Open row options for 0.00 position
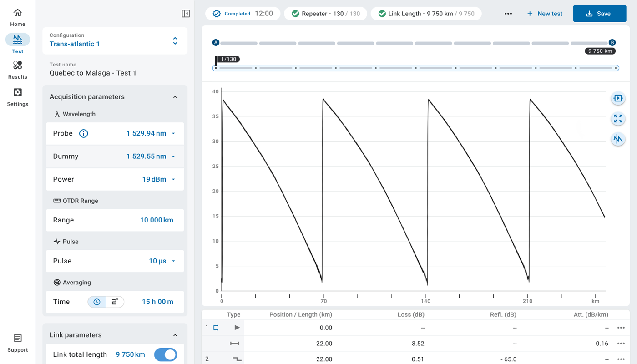Viewport: 637px width, 364px height. [621, 328]
